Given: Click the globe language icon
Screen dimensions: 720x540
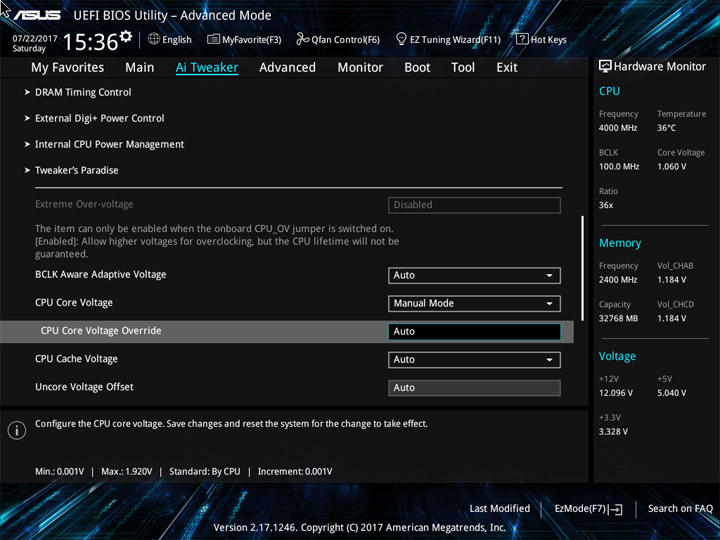Looking at the screenshot, I should [x=154, y=39].
